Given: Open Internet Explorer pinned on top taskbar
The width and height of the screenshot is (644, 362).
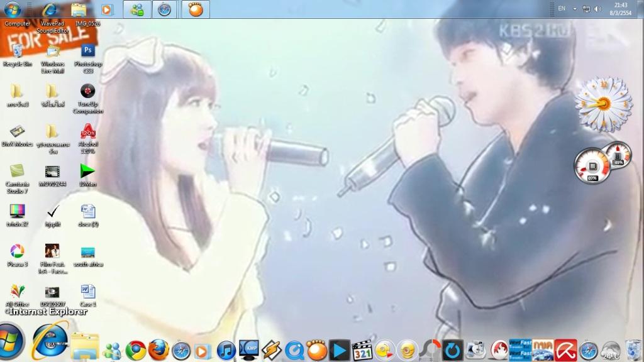Looking at the screenshot, I should (50, 9).
